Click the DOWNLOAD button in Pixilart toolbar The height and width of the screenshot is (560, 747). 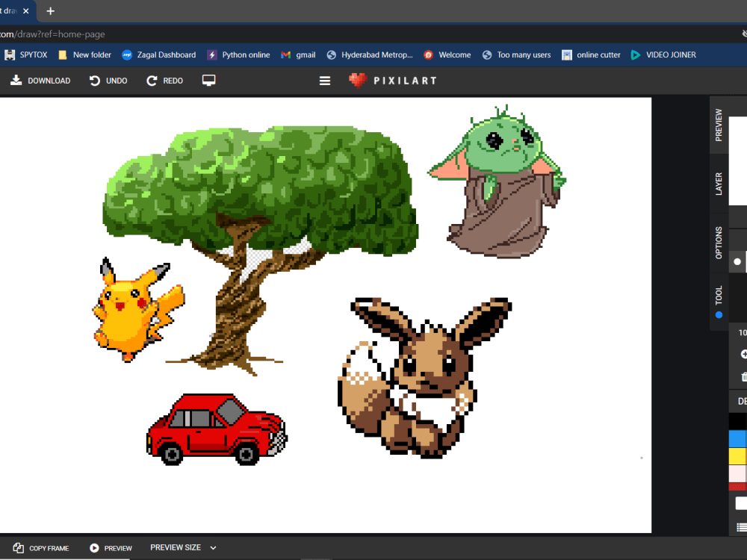pos(40,81)
